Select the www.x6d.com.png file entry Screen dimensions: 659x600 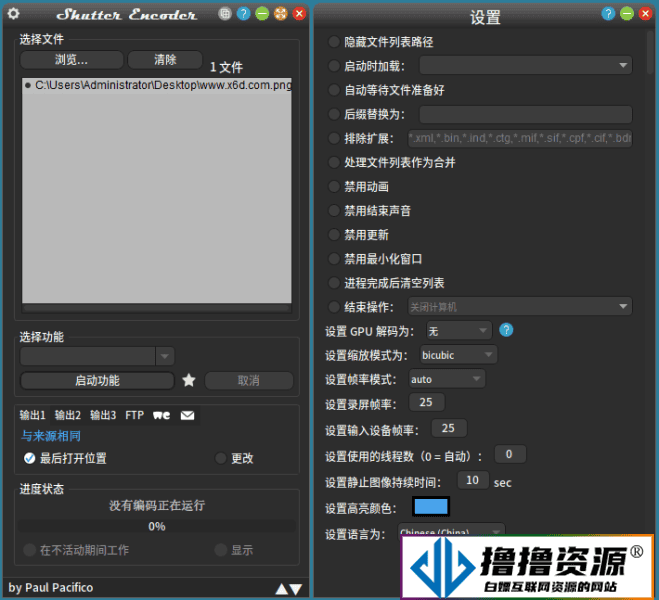(157, 85)
